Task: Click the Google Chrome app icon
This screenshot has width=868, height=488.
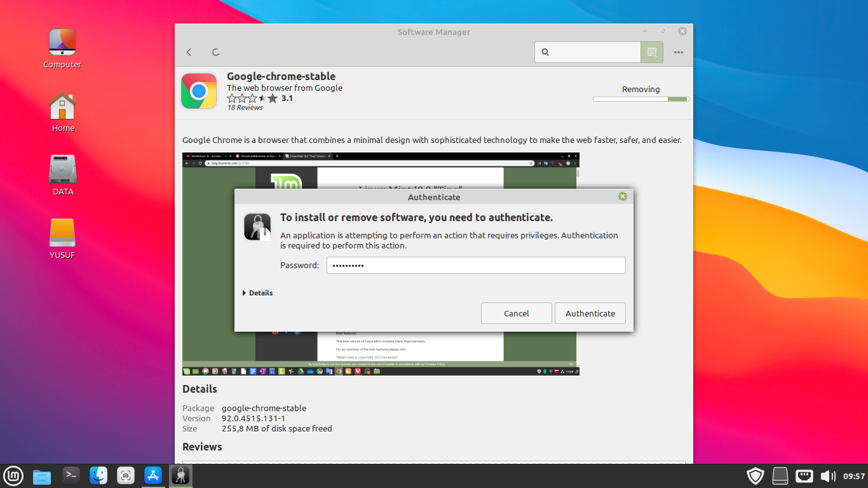Action: (x=199, y=91)
